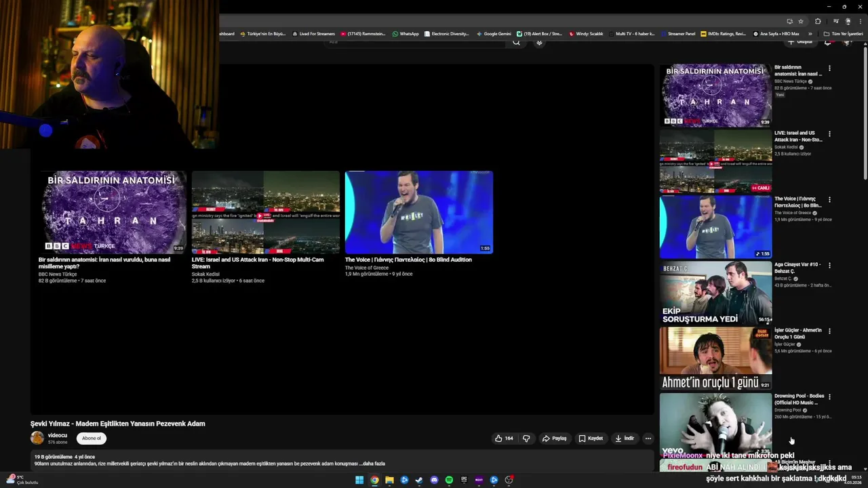Open endscreen LIVE Israel and US thumbnail
The height and width of the screenshot is (488, 868).
[266, 212]
